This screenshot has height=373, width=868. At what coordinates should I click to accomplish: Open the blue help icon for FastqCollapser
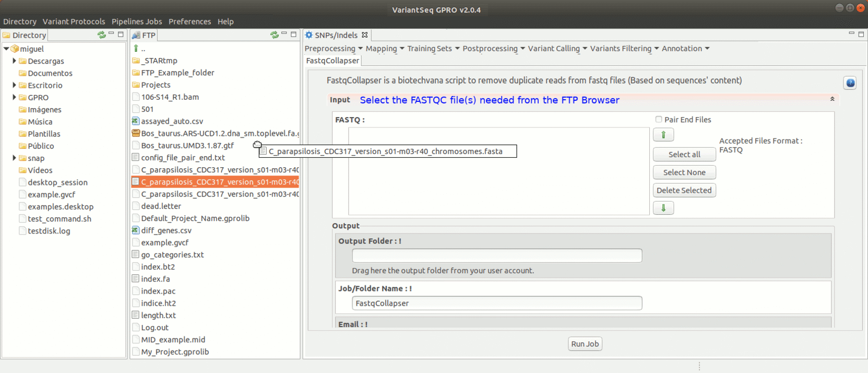850,83
